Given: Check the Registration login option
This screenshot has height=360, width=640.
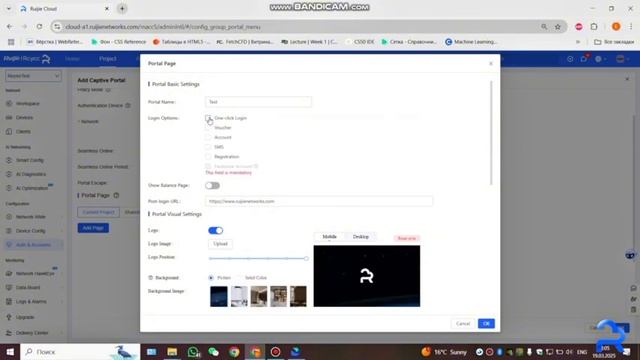Looking at the screenshot, I should click(x=208, y=157).
